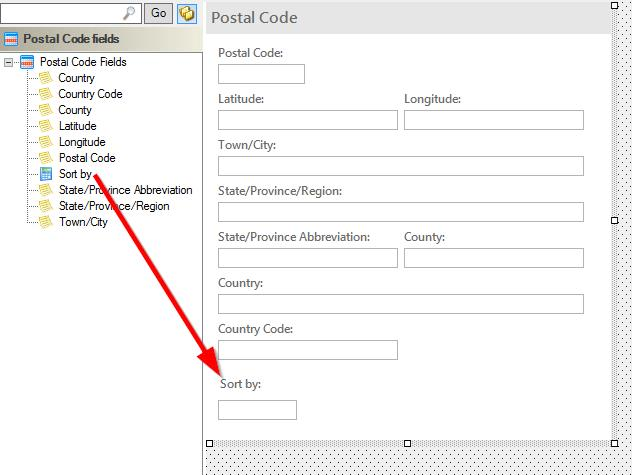Collapse the Postal Code Fields tree node

(x=9, y=62)
